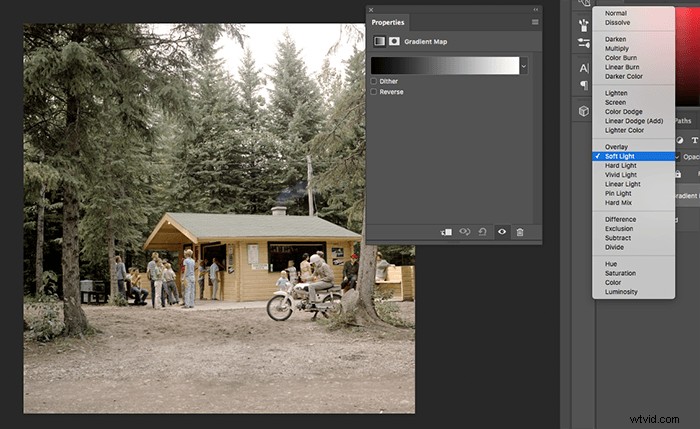Select the checked Soft Light blend mode
700x429 pixels.
(633, 156)
